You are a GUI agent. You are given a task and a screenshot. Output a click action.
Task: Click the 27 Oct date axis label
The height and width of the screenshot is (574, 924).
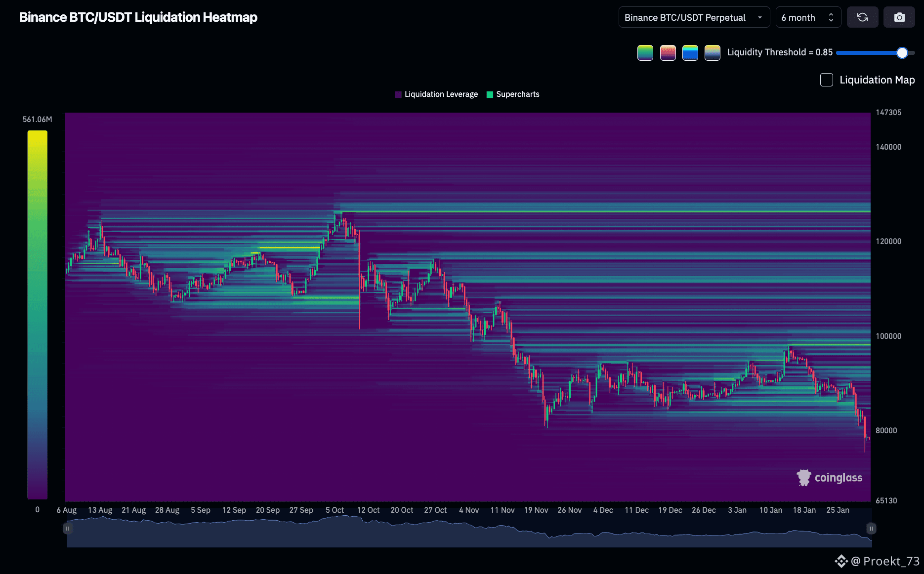pyautogui.click(x=435, y=510)
